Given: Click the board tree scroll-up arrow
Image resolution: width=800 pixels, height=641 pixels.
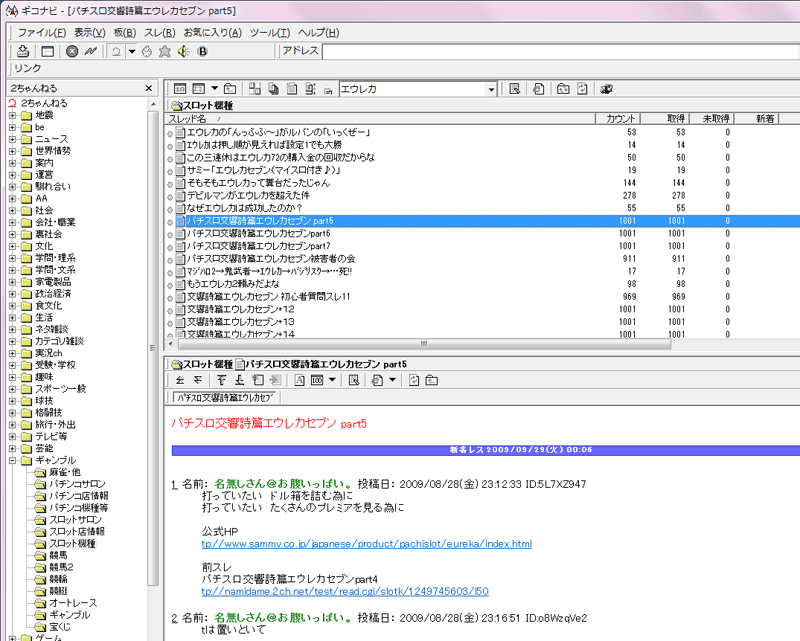Looking at the screenshot, I should tap(153, 104).
